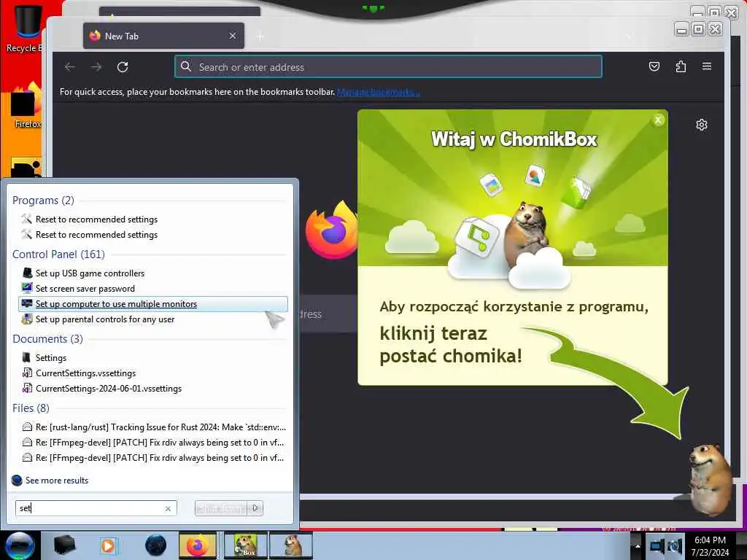The height and width of the screenshot is (560, 747).
Task: Click the Start orb button
Action: coord(20,545)
